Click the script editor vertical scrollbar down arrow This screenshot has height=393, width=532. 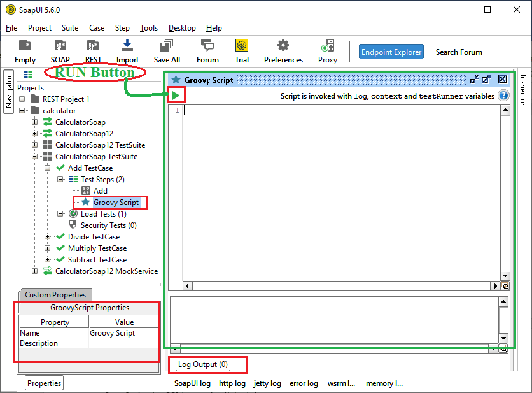(x=505, y=276)
